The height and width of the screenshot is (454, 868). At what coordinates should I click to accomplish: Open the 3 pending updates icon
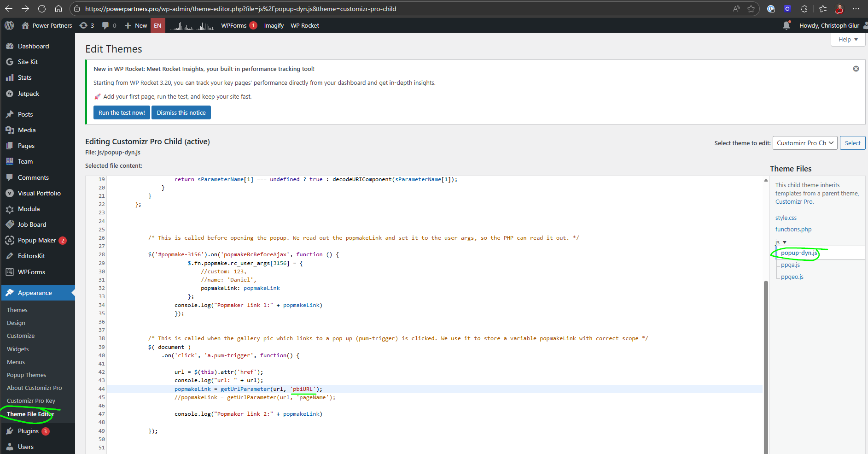[x=87, y=25]
